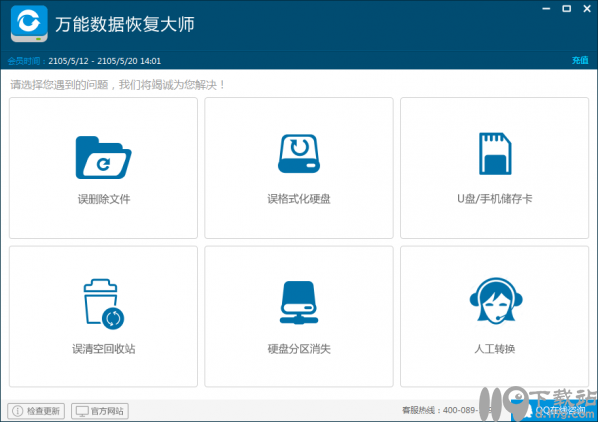Click the 请选择您遇到的问题 prompt text
This screenshot has width=598, height=422.
pos(117,85)
